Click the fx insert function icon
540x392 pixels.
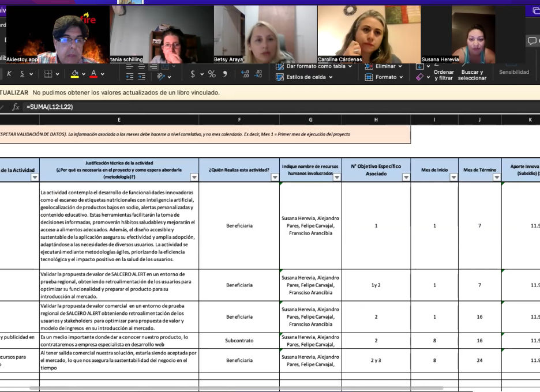(16, 107)
